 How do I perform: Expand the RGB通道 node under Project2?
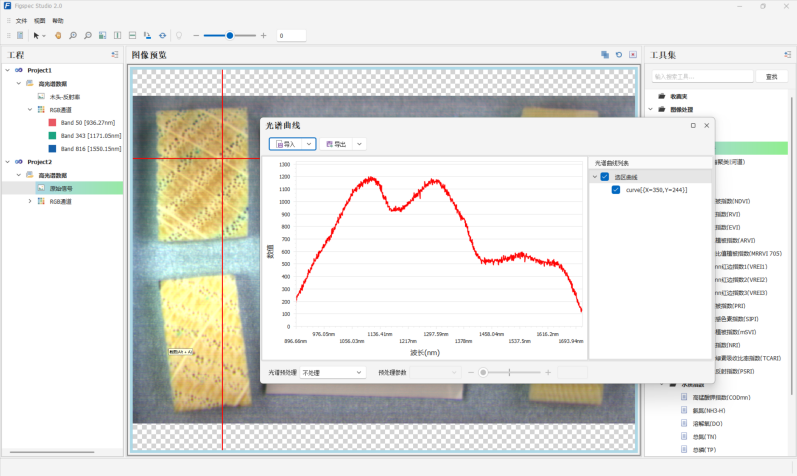click(x=30, y=201)
